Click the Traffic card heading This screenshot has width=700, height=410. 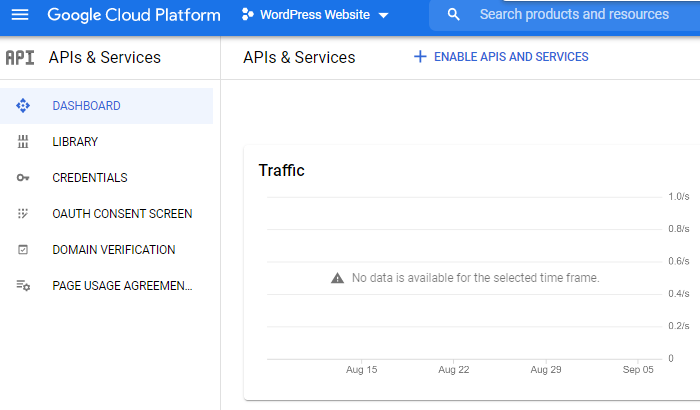281,170
